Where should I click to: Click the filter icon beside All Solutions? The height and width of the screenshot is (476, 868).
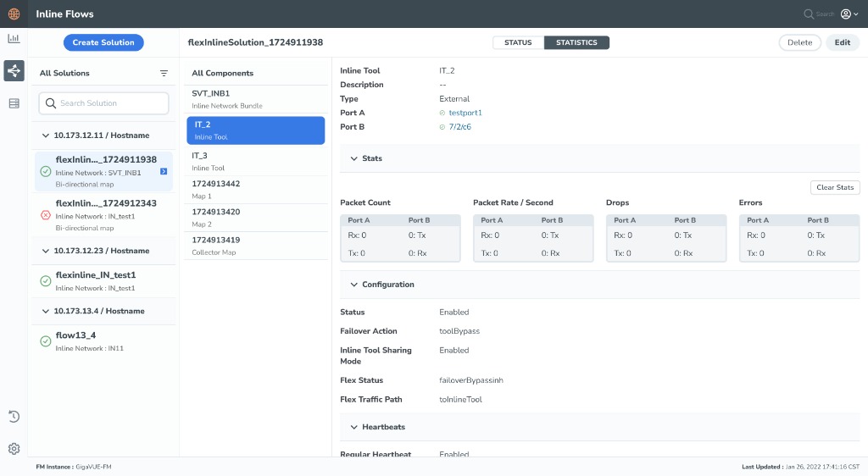pyautogui.click(x=164, y=73)
